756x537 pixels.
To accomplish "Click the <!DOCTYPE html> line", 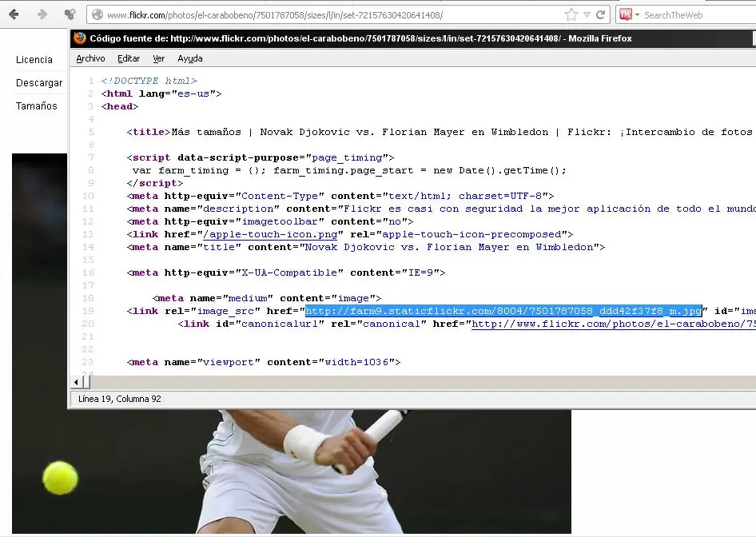I will 149,81.
